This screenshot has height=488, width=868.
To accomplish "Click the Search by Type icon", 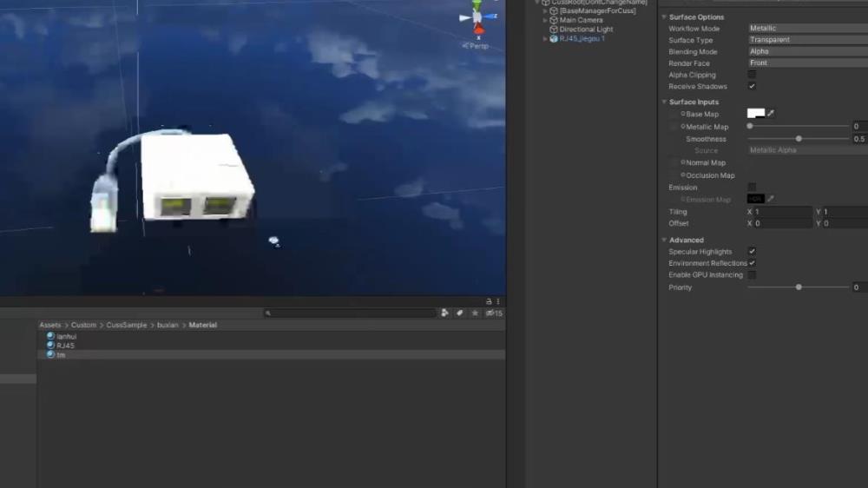I will (444, 313).
